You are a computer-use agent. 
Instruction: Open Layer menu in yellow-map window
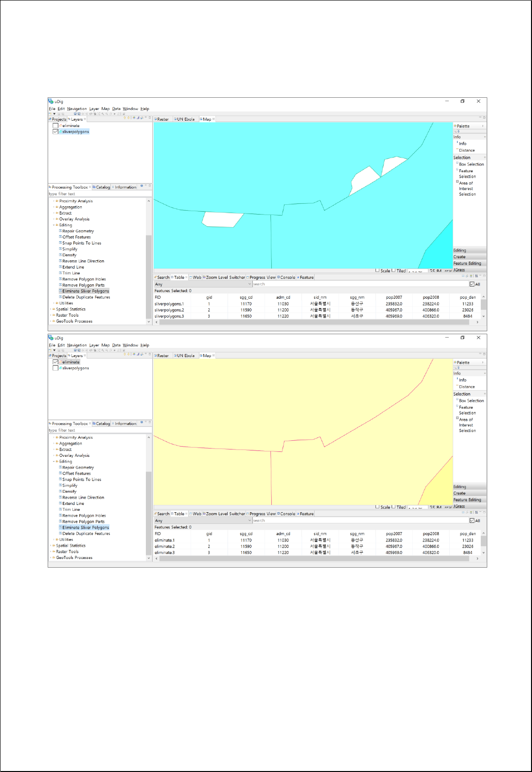(94, 345)
